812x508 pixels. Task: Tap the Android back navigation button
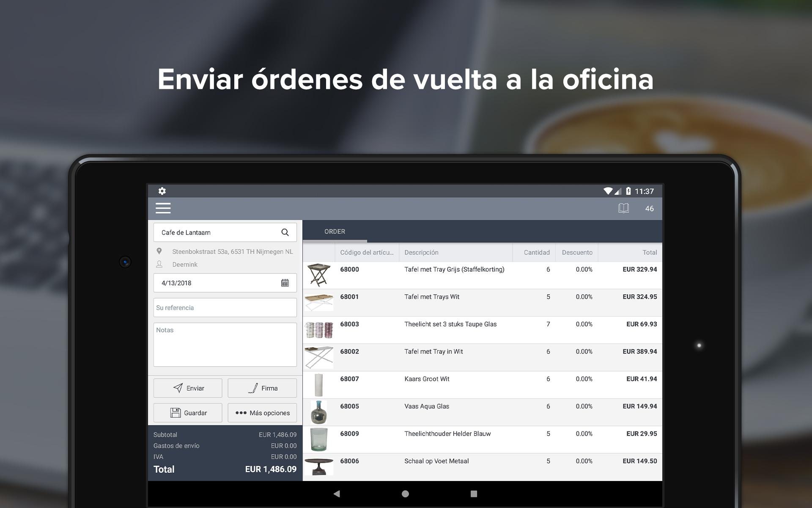[x=337, y=494]
